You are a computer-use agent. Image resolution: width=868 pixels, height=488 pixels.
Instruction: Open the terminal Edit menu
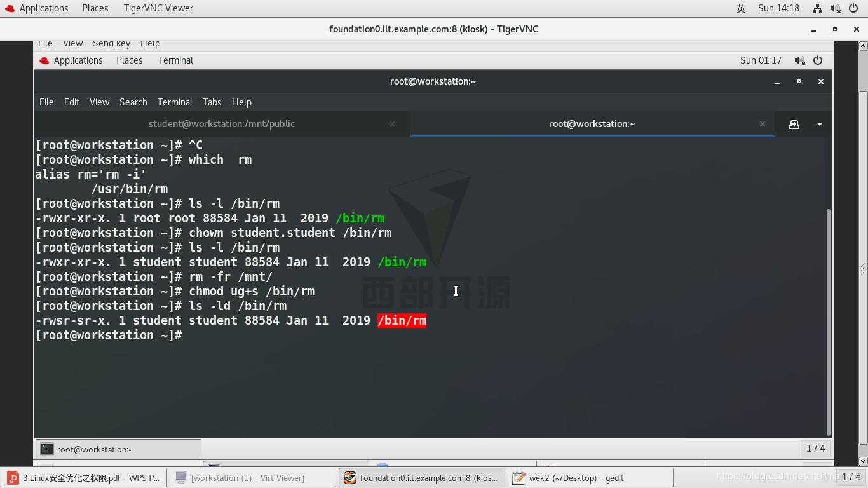[72, 102]
